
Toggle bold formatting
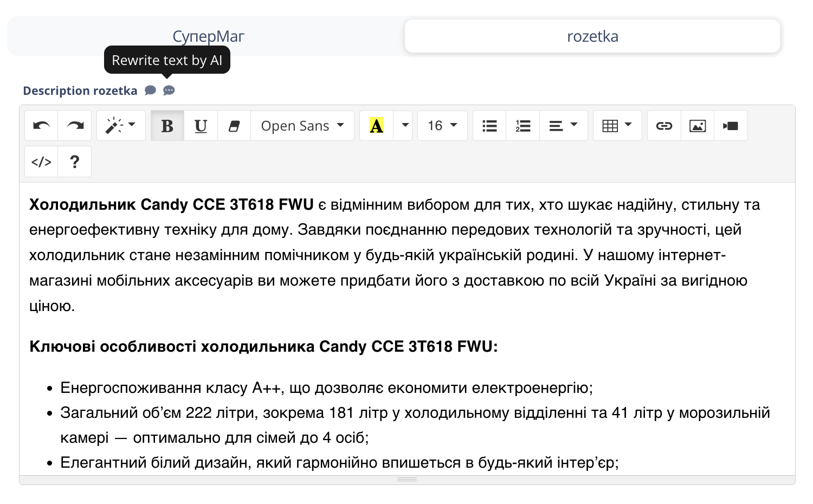(167, 125)
